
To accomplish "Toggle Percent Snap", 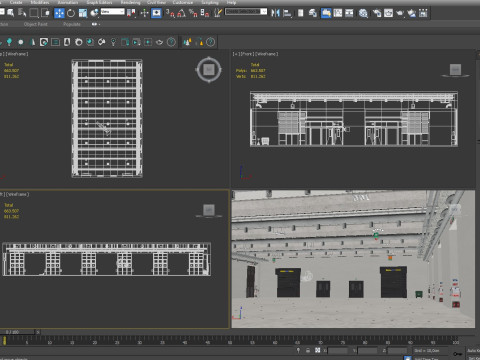I will click(193, 13).
